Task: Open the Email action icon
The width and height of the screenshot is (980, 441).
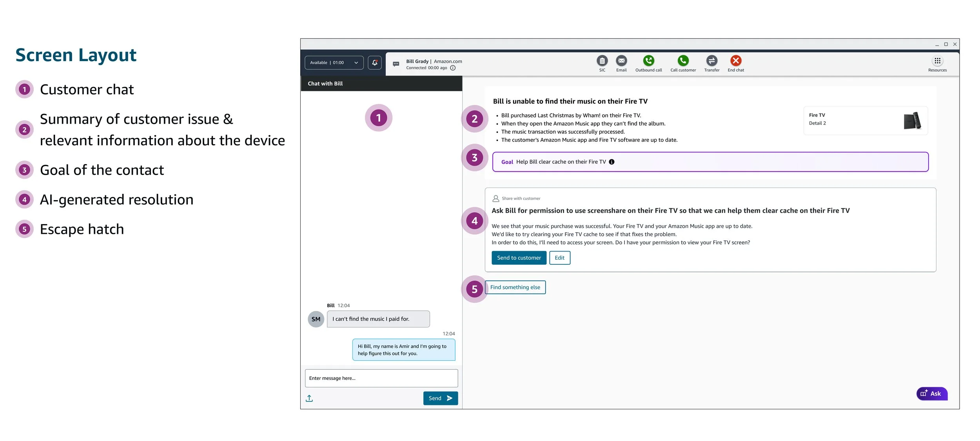Action: tap(621, 61)
